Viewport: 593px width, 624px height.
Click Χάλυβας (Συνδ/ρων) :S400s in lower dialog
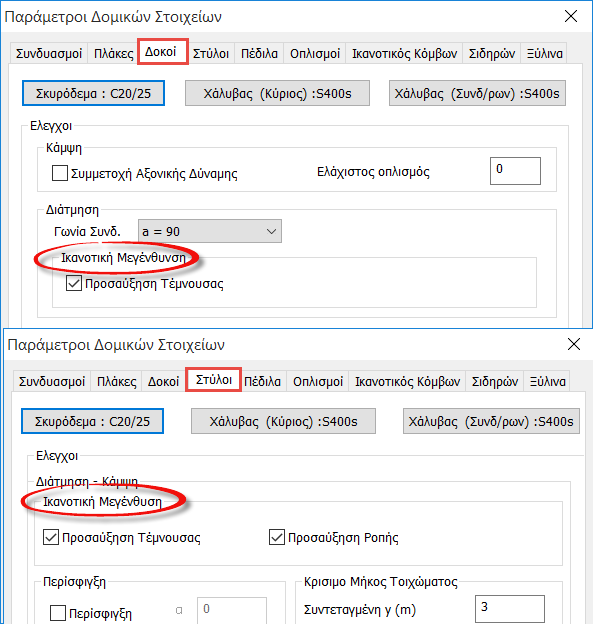[x=491, y=421]
